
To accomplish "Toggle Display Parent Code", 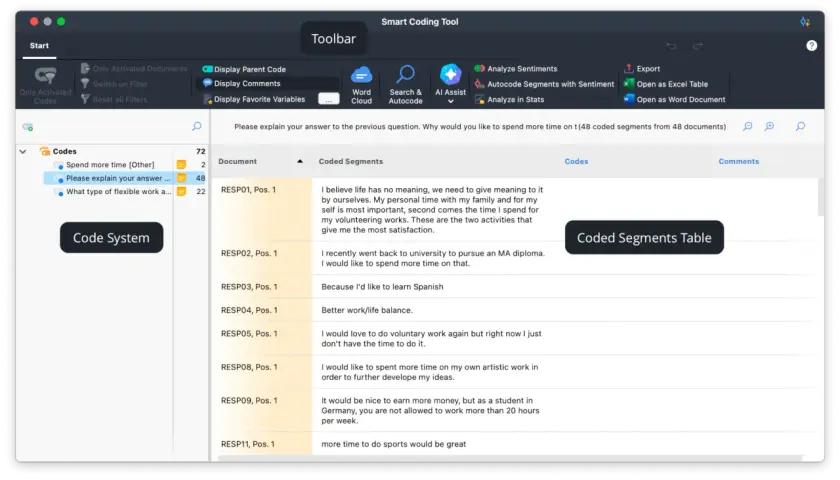I will 244,69.
